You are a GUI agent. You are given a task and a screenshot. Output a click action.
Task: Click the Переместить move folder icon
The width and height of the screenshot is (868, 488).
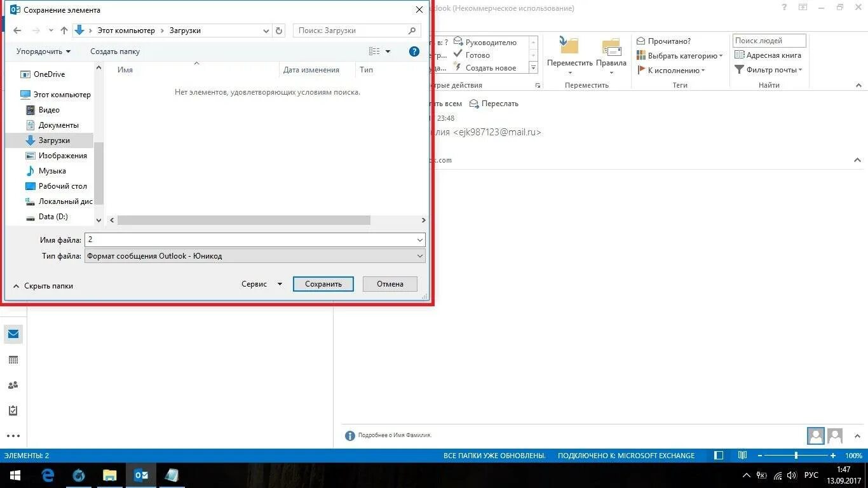tap(569, 46)
